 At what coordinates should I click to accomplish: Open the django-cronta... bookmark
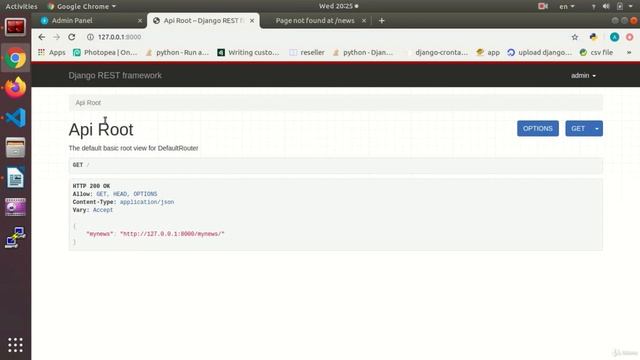pos(441,52)
